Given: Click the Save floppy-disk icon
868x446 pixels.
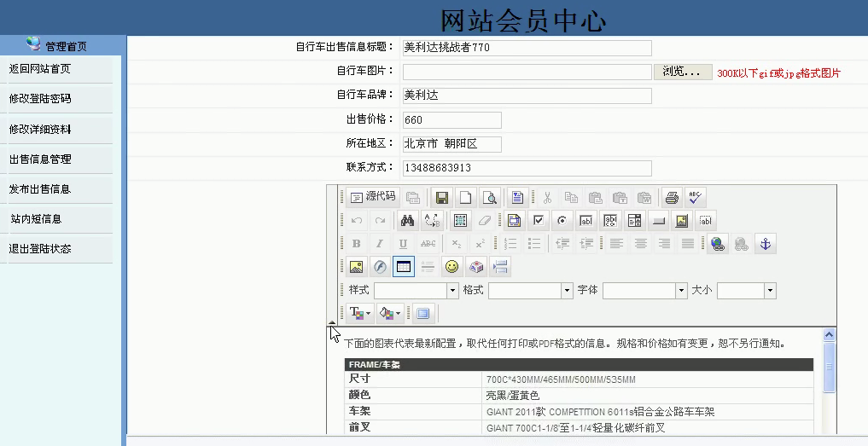Looking at the screenshot, I should click(x=442, y=198).
